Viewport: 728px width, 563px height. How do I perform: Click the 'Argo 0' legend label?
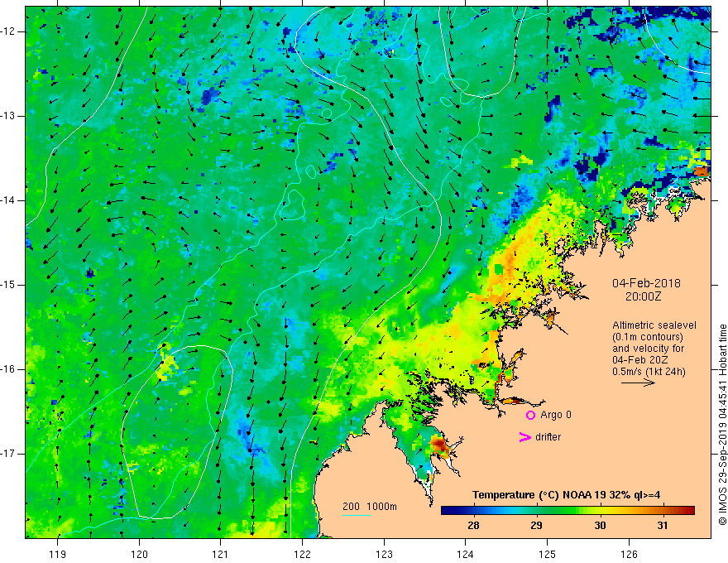coord(556,415)
